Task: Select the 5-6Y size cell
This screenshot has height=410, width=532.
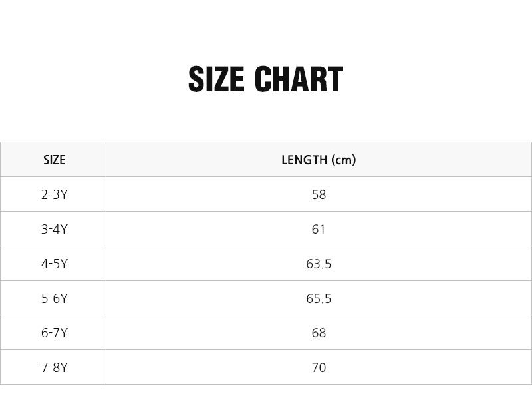Action: 54,299
